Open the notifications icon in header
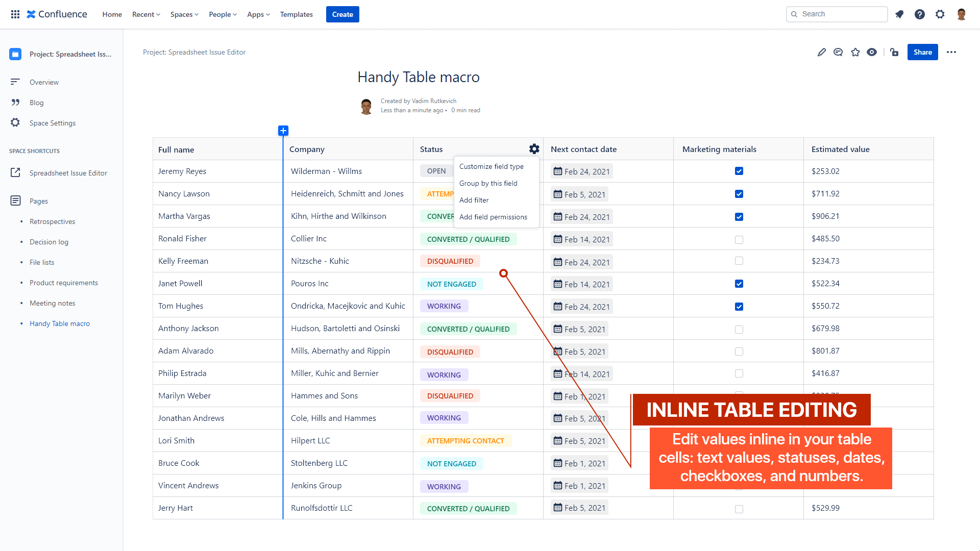Image resolution: width=980 pixels, height=551 pixels. click(x=899, y=14)
